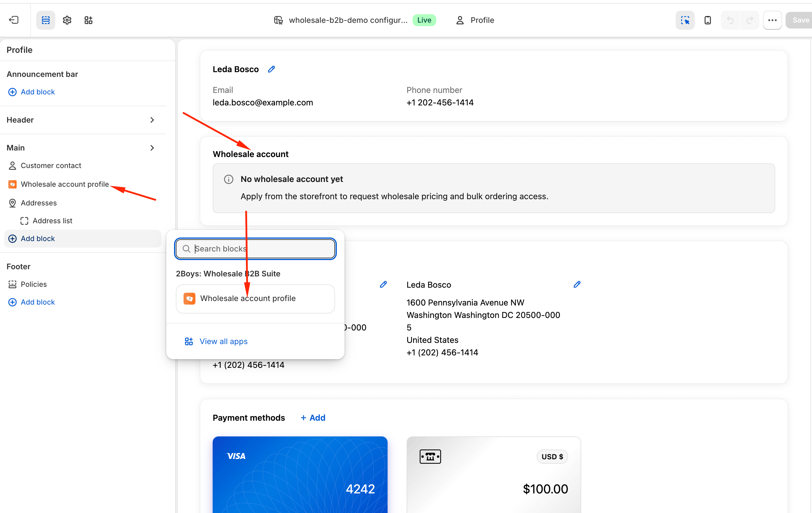Open the Profile page selector
812x513 pixels.
475,20
